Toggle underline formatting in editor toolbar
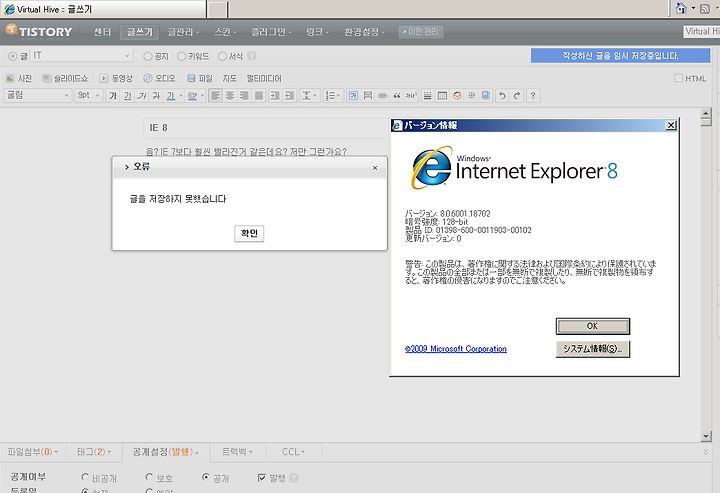Screen dimensions: 720x493 coord(127,95)
